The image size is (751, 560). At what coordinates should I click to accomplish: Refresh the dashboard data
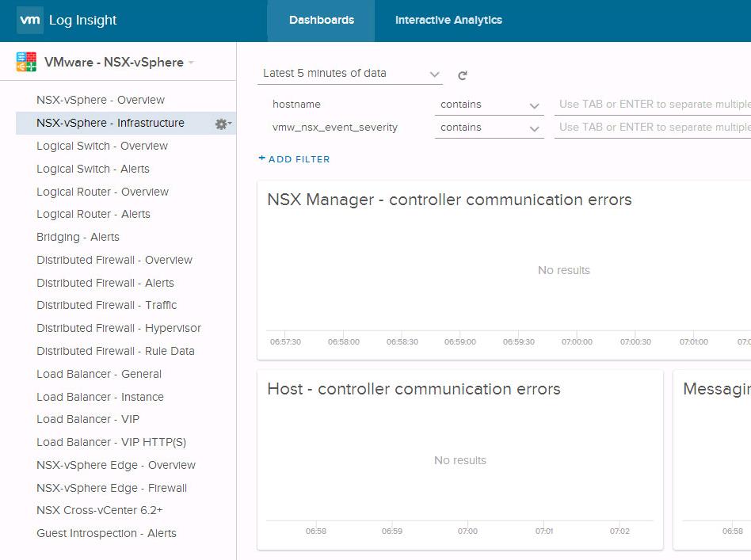click(463, 75)
